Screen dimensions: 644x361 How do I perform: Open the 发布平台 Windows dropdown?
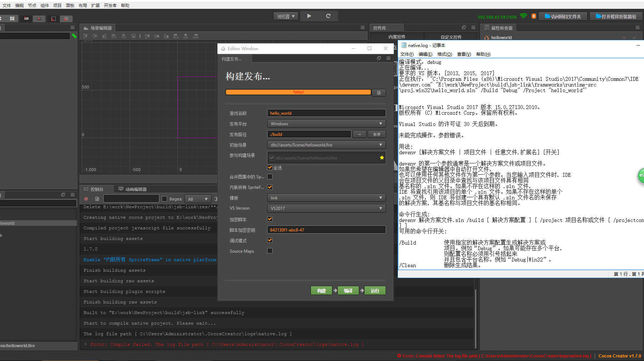tap(326, 124)
